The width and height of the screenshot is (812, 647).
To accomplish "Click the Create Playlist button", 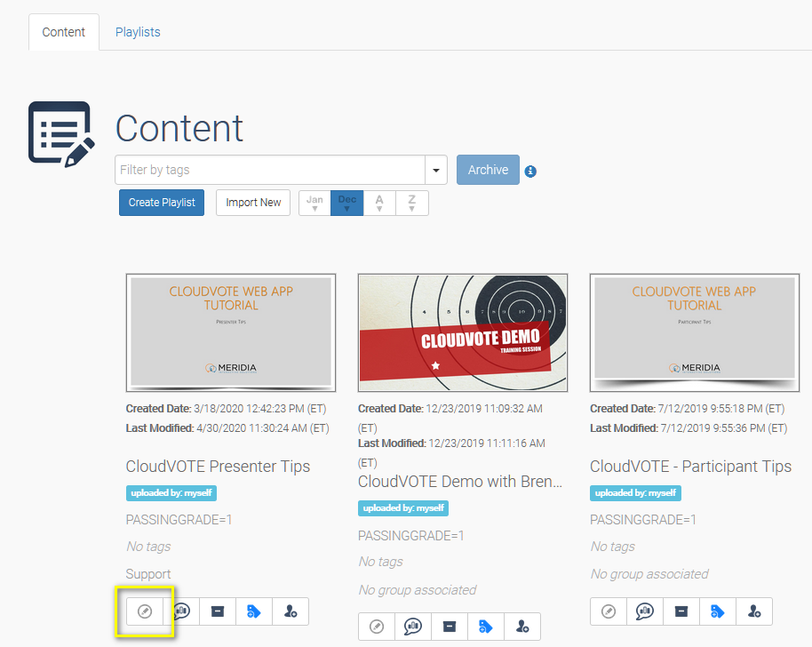I will click(x=162, y=203).
